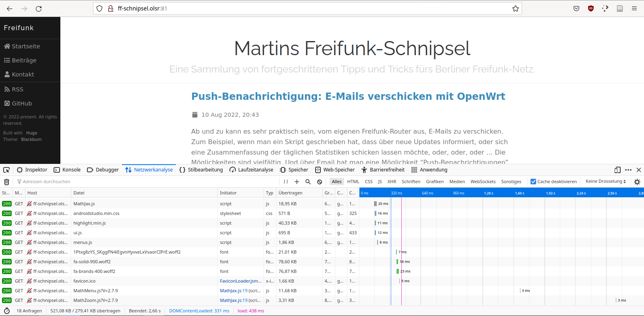Image resolution: width=644 pixels, height=316 pixels.
Task: Bookmark the page with the star icon
Action: (515, 8)
